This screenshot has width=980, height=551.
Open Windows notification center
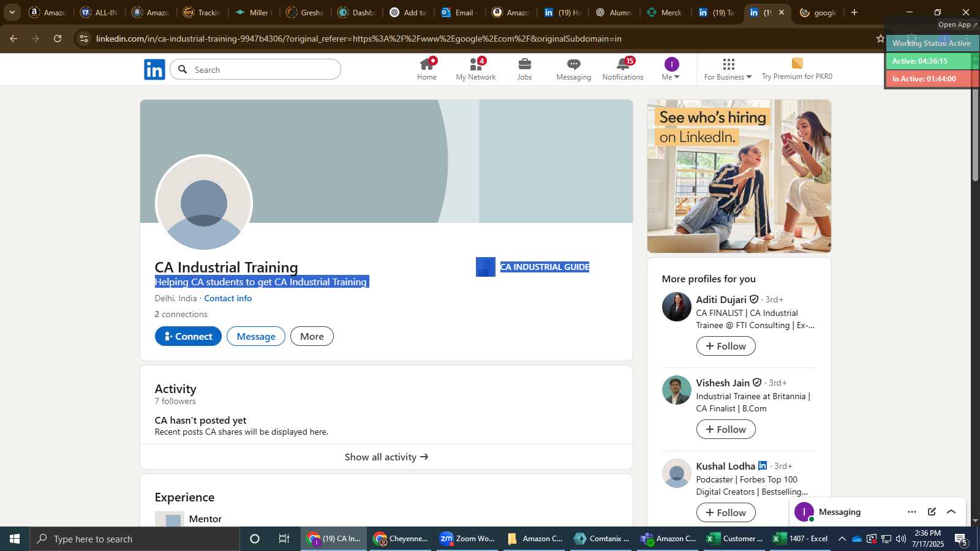961,539
